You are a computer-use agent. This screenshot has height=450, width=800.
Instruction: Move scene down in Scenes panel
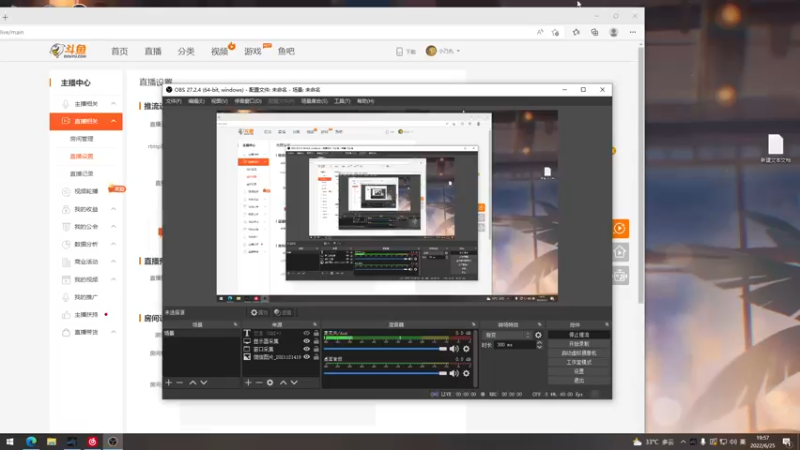tap(204, 383)
